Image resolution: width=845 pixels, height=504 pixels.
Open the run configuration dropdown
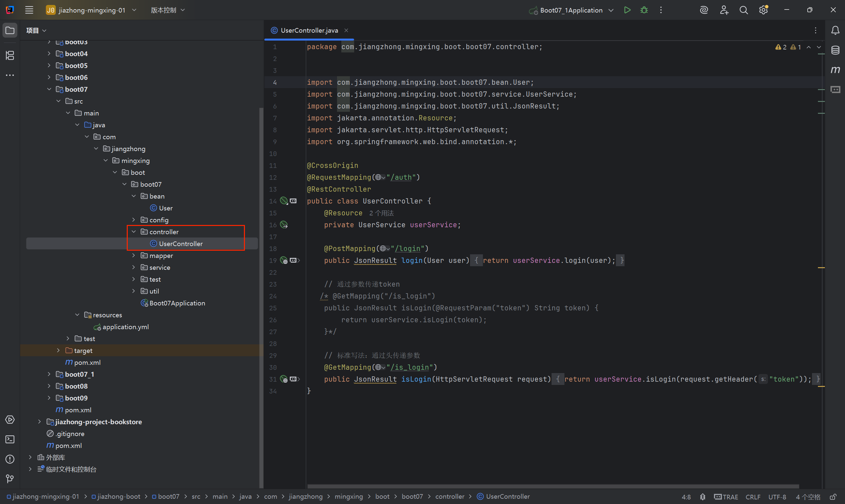pyautogui.click(x=611, y=10)
